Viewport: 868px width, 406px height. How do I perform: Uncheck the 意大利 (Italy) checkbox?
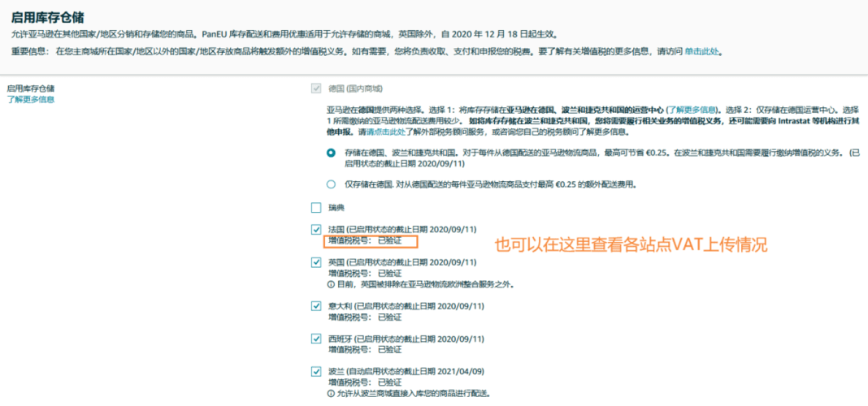pyautogui.click(x=316, y=305)
